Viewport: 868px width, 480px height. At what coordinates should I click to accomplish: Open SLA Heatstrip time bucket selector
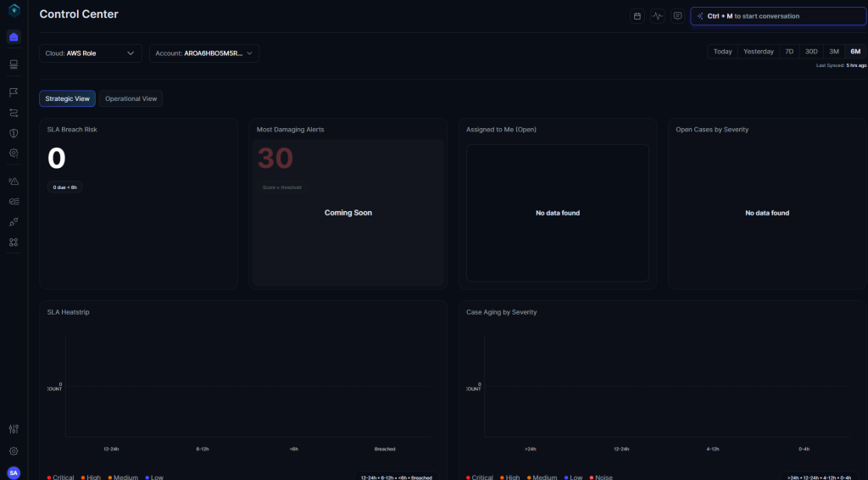tap(397, 477)
